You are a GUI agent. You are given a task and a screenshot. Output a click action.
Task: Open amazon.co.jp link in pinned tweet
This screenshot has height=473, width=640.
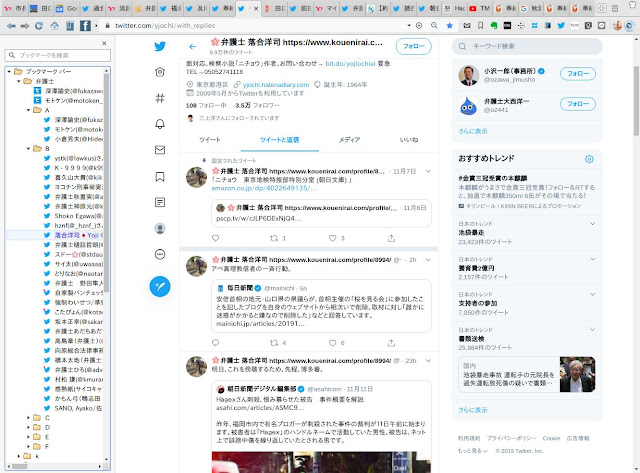pos(263,188)
